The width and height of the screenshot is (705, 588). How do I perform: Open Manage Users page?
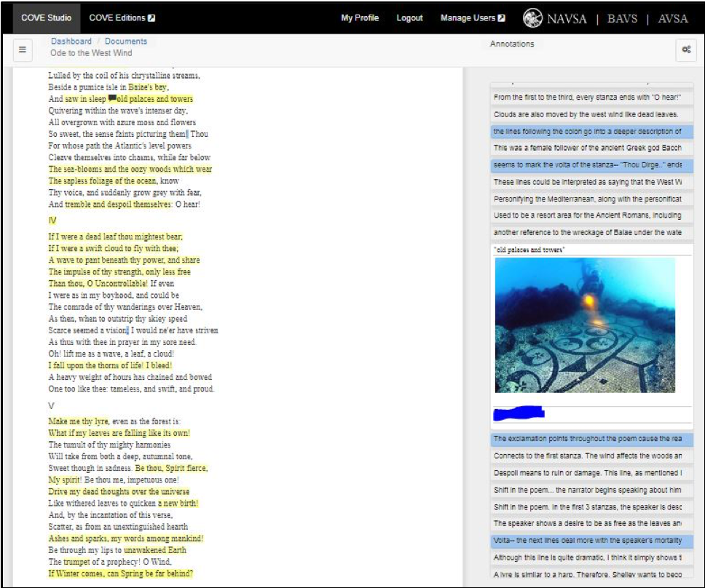tap(473, 18)
